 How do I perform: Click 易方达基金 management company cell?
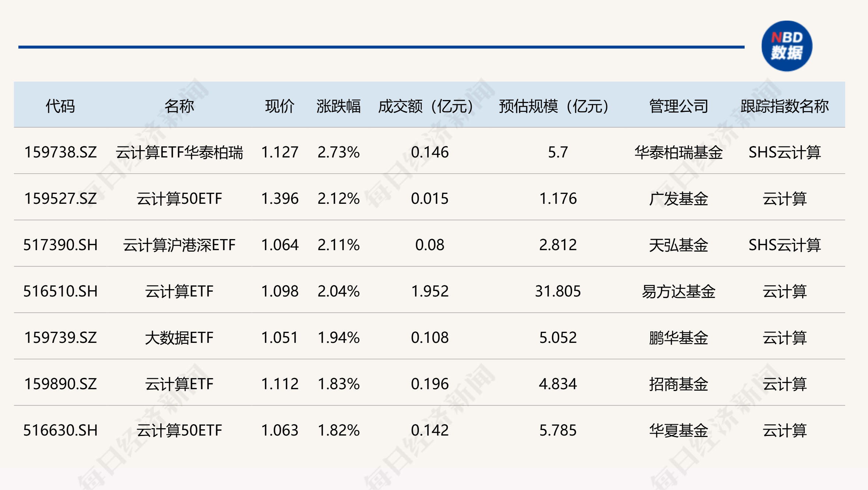coord(678,291)
